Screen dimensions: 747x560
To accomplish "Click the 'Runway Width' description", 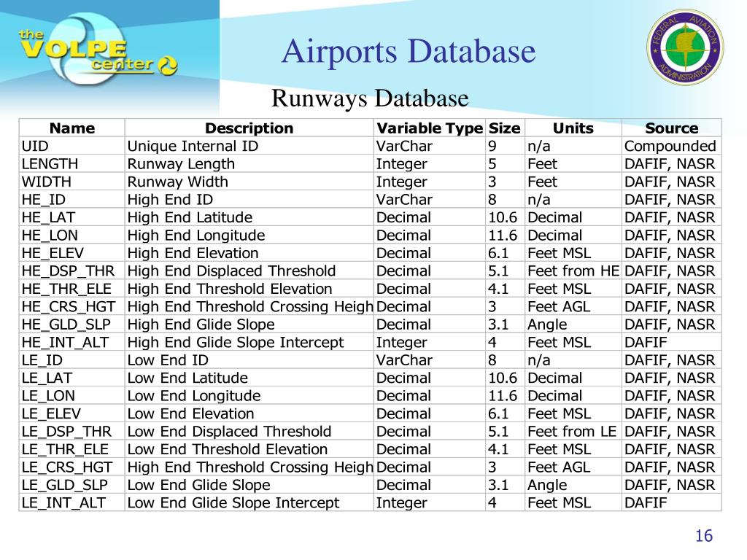I will (x=249, y=182).
